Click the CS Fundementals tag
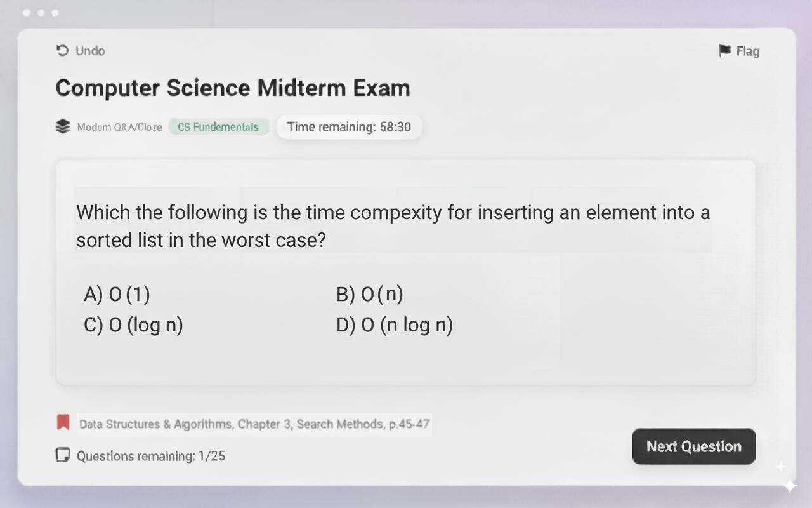812x508 pixels. (218, 127)
